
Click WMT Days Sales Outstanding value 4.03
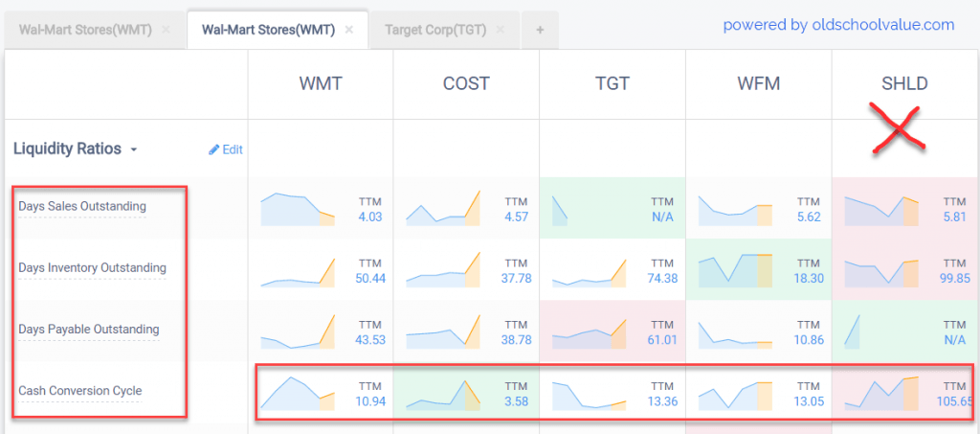(370, 217)
